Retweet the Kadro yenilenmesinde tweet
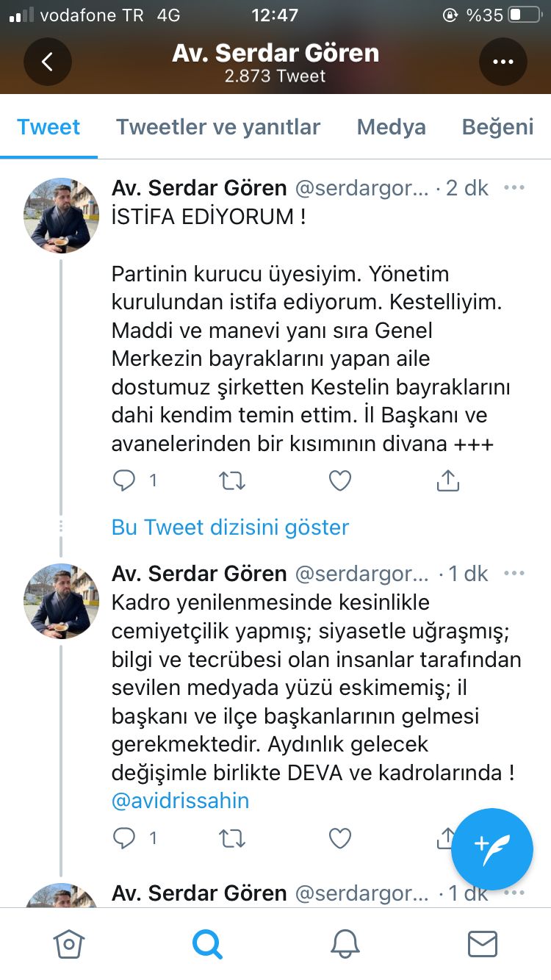The height and width of the screenshot is (980, 551). 232,838
